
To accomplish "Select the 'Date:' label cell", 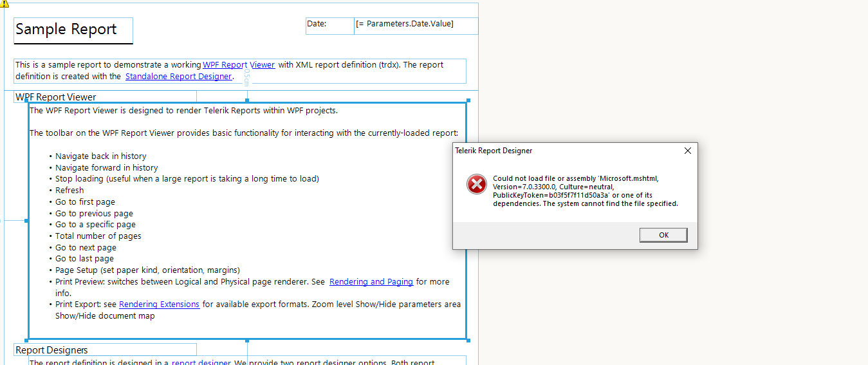I will [x=329, y=24].
